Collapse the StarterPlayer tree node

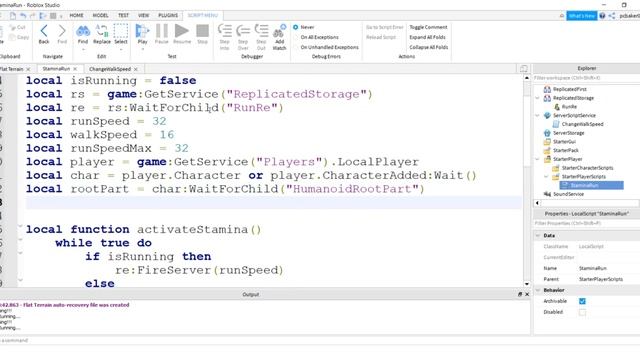pos(537,159)
